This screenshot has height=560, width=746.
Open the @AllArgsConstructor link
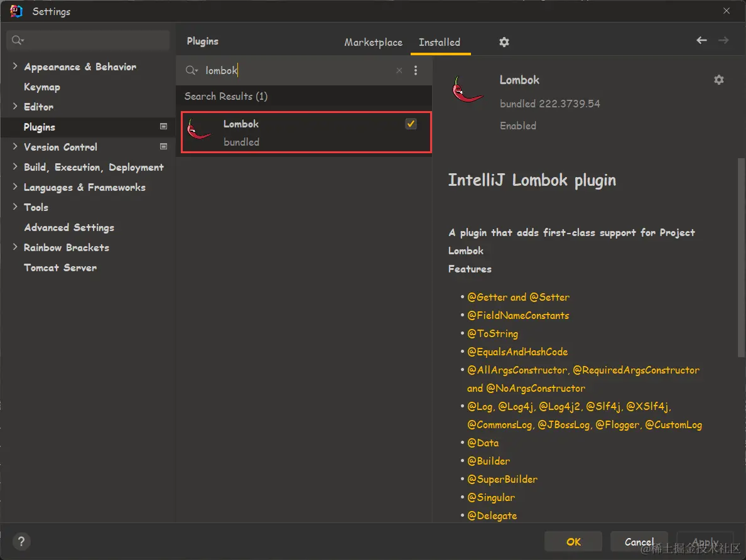[517, 370]
